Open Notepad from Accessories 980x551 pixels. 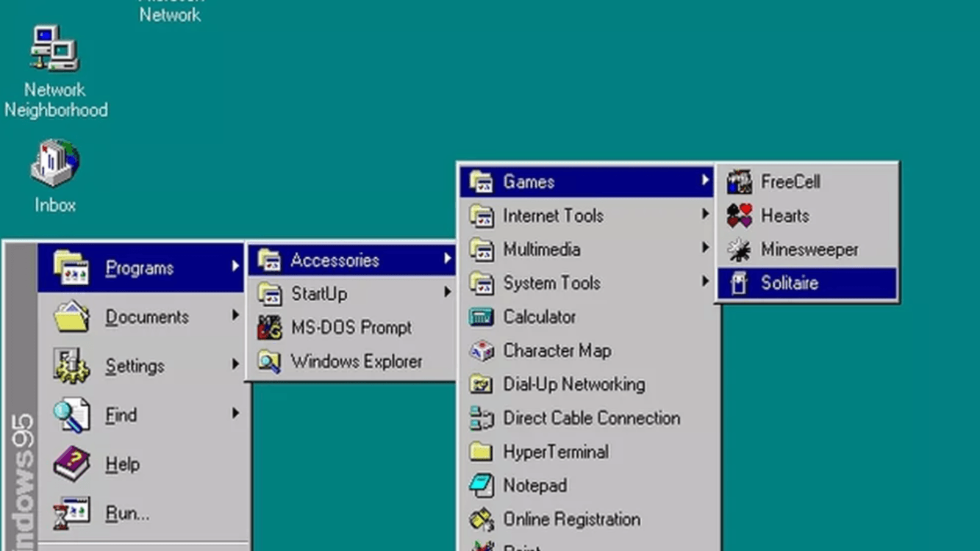[588, 486]
